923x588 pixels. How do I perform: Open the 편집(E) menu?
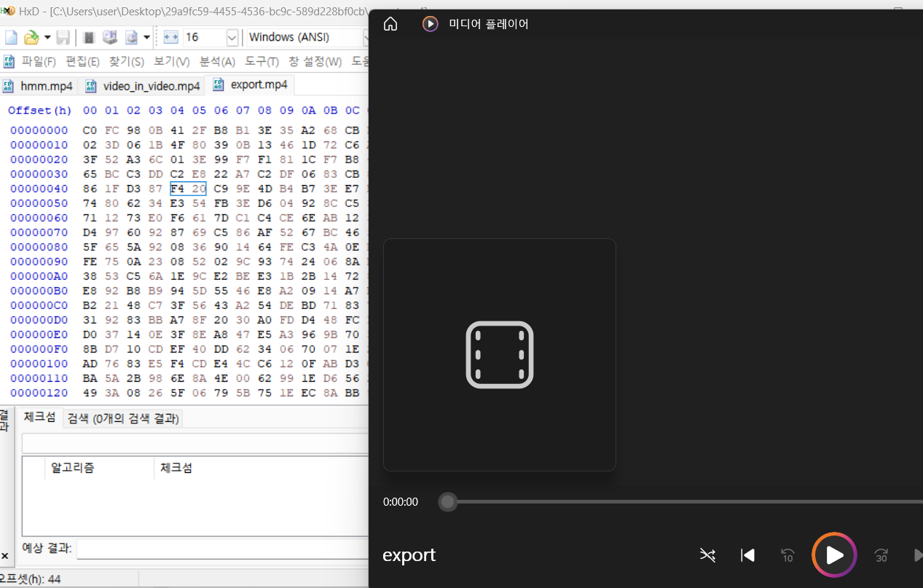pos(82,61)
